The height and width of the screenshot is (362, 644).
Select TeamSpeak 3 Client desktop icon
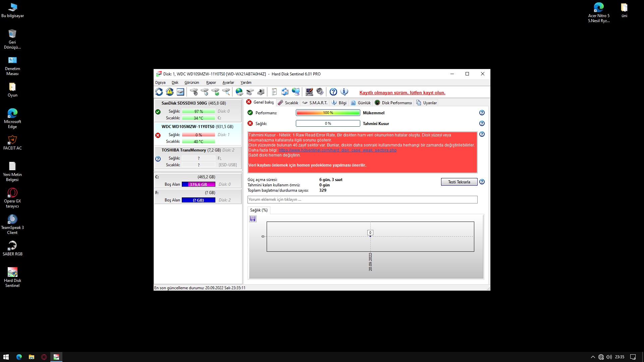tap(12, 224)
